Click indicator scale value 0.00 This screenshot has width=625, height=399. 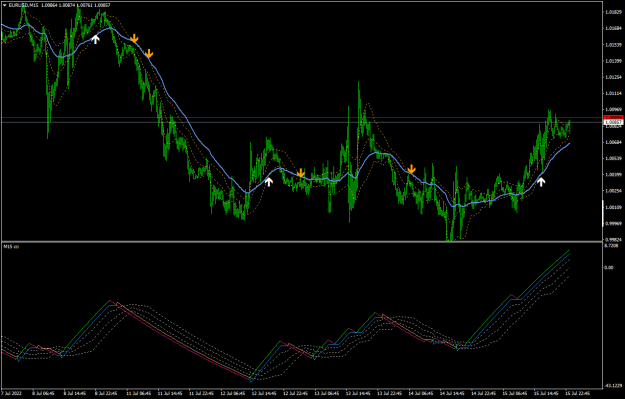[x=609, y=267]
